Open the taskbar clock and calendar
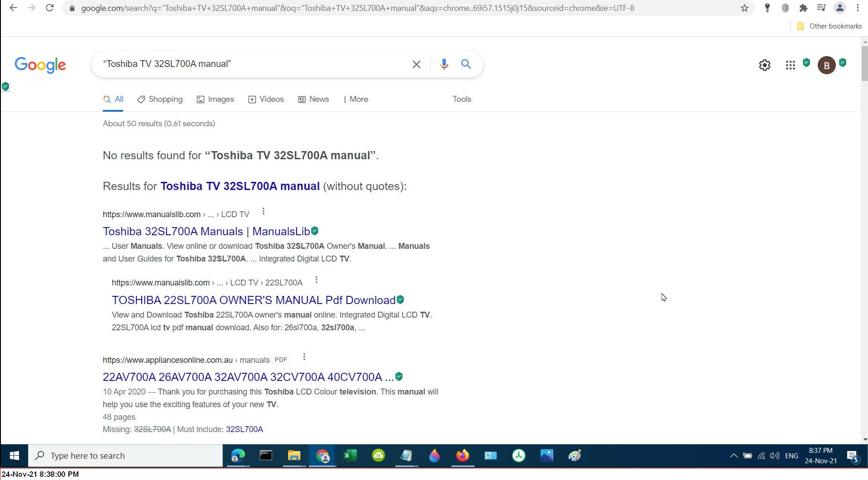868x480 pixels. [821, 456]
